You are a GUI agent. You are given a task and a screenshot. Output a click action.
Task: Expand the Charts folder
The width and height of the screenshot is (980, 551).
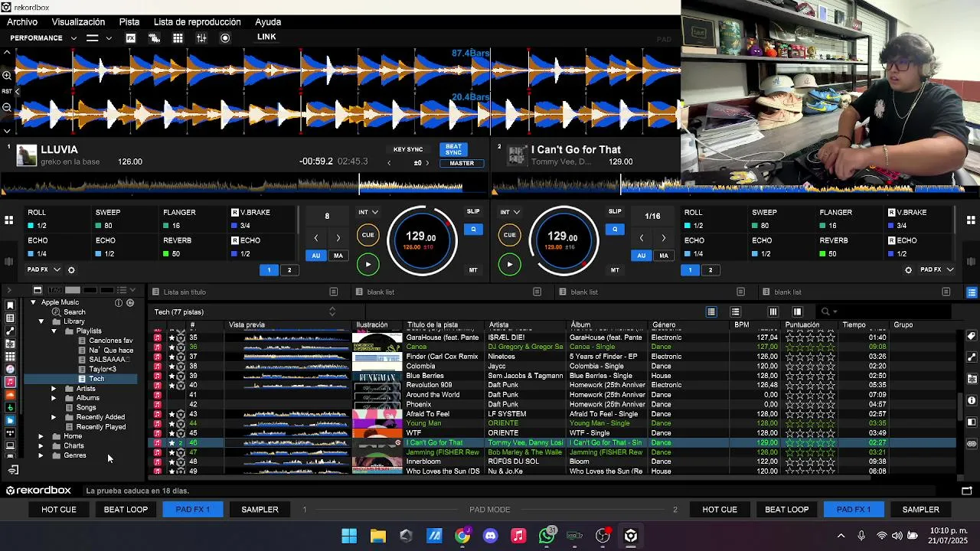[x=41, y=446]
